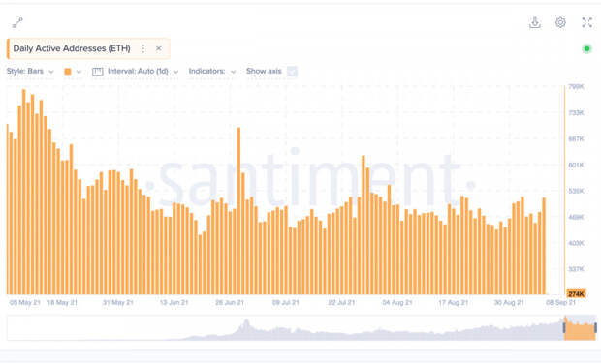This screenshot has width=601, height=364.
Task: Open chart settings gear icon
Action: point(560,22)
